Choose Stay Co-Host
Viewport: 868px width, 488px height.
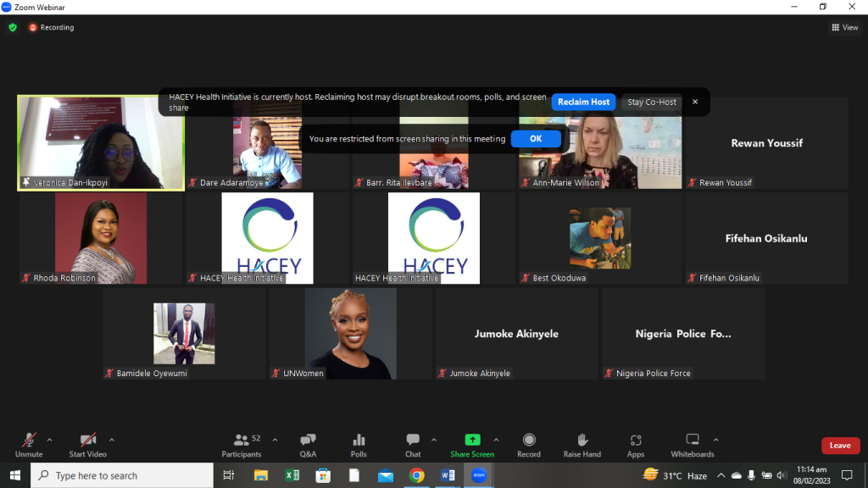(x=652, y=102)
